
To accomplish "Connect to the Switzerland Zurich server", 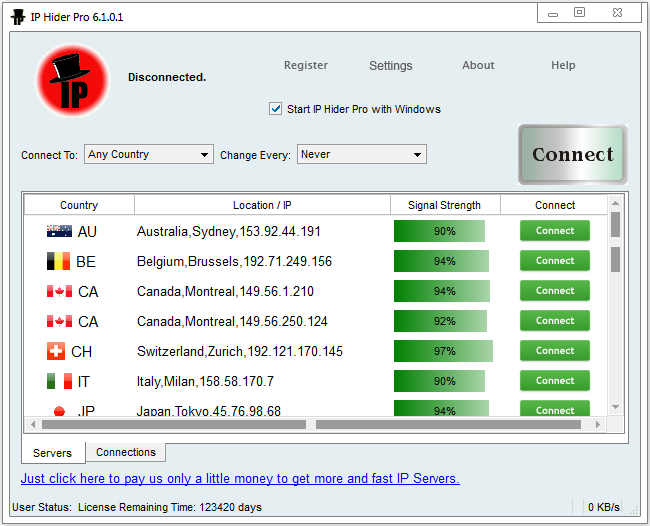I will [x=555, y=351].
